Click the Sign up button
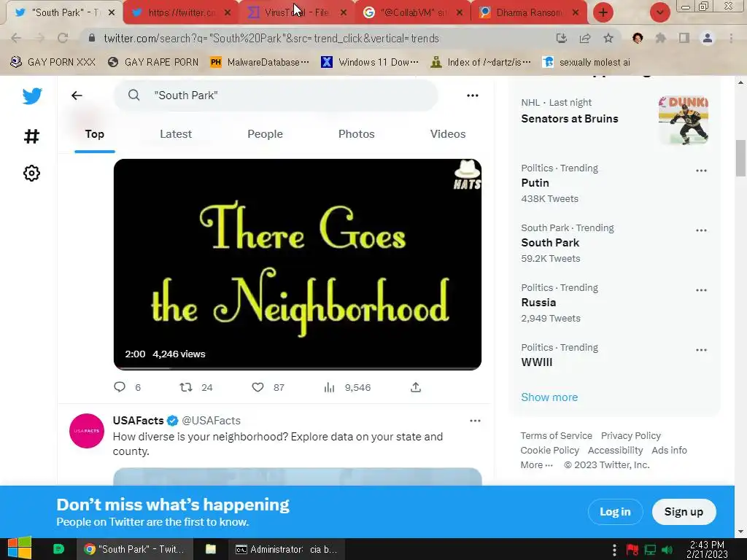 pyautogui.click(x=684, y=511)
